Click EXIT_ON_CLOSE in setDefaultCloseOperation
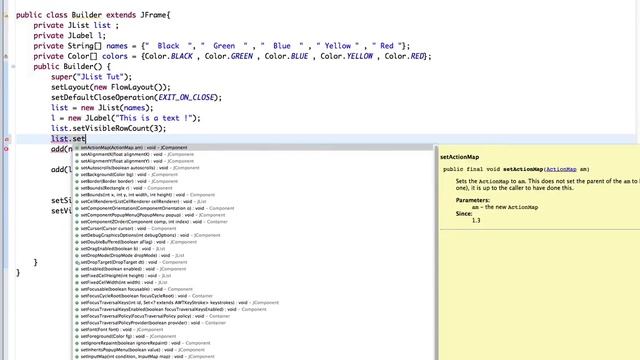The height and width of the screenshot is (360, 640). pos(186,98)
